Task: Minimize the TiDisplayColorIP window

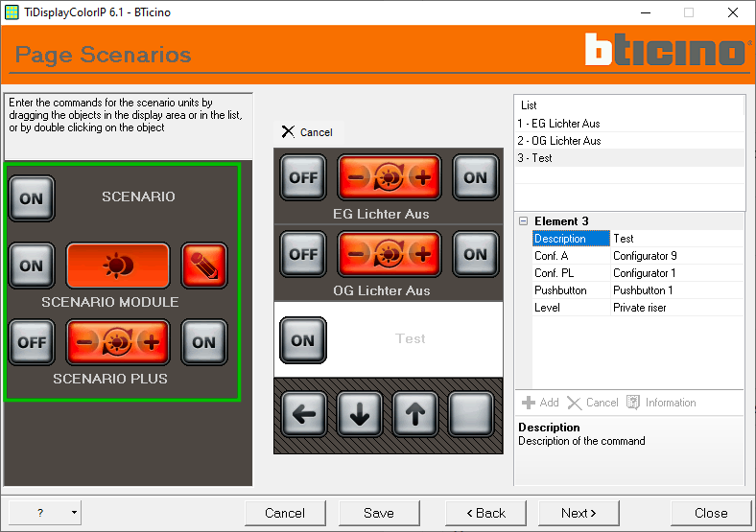Action: 646,12
